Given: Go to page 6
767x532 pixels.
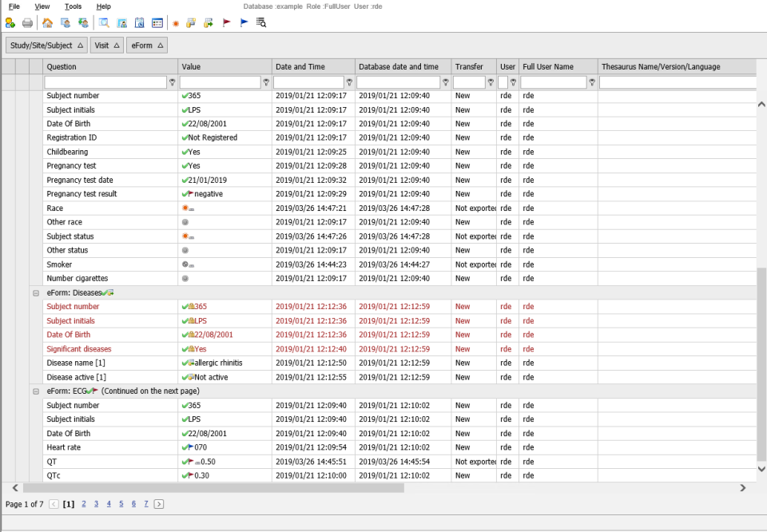Looking at the screenshot, I should [x=133, y=503].
